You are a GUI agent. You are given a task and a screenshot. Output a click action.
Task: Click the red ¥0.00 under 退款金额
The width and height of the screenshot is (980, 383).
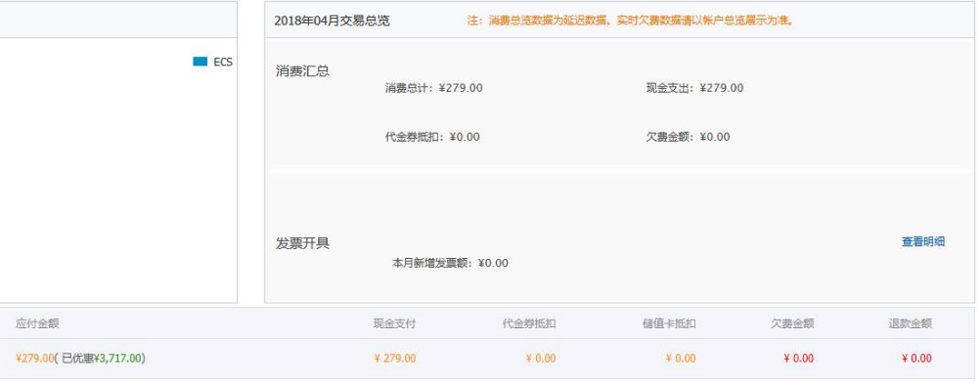click(x=916, y=358)
